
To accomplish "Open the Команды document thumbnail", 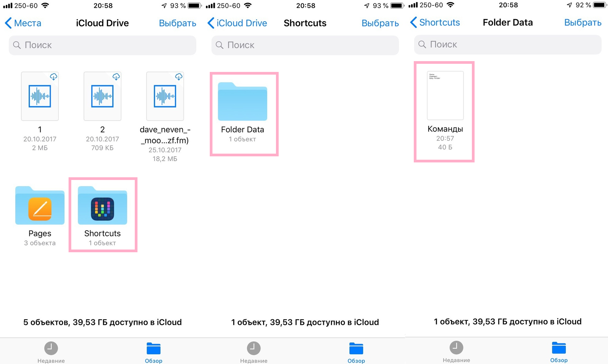I will 445,96.
